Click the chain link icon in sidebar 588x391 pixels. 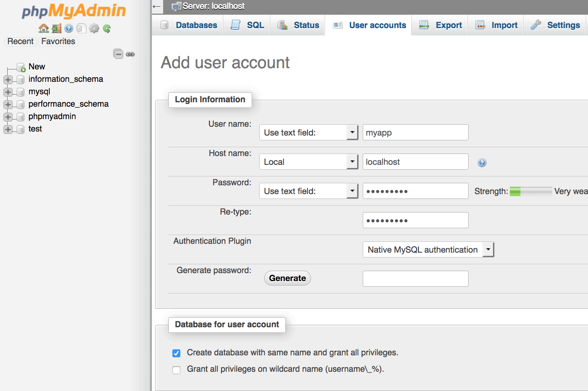[130, 54]
